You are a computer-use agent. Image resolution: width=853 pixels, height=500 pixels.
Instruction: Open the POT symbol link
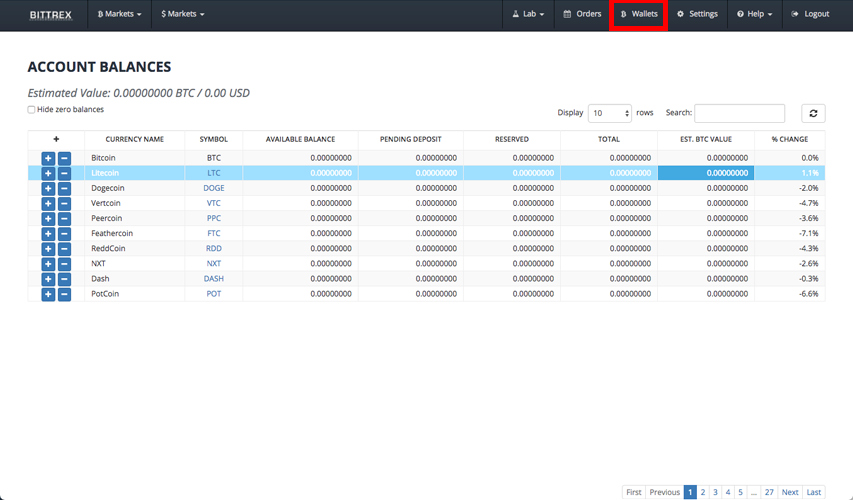click(214, 294)
